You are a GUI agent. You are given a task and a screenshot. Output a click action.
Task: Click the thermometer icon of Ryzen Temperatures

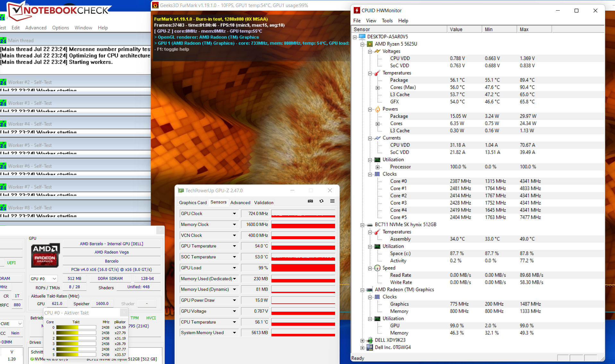coord(377,73)
